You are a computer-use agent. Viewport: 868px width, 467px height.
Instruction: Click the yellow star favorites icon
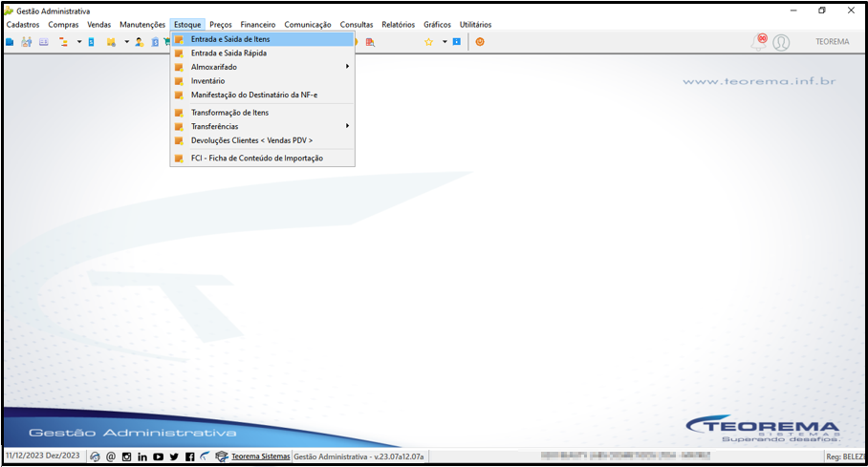(x=428, y=42)
